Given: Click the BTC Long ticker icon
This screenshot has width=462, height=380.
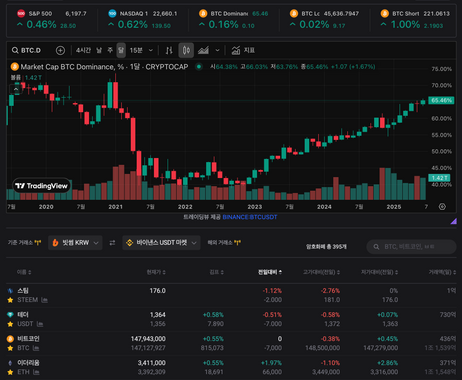Looking at the screenshot, I should coord(294,13).
